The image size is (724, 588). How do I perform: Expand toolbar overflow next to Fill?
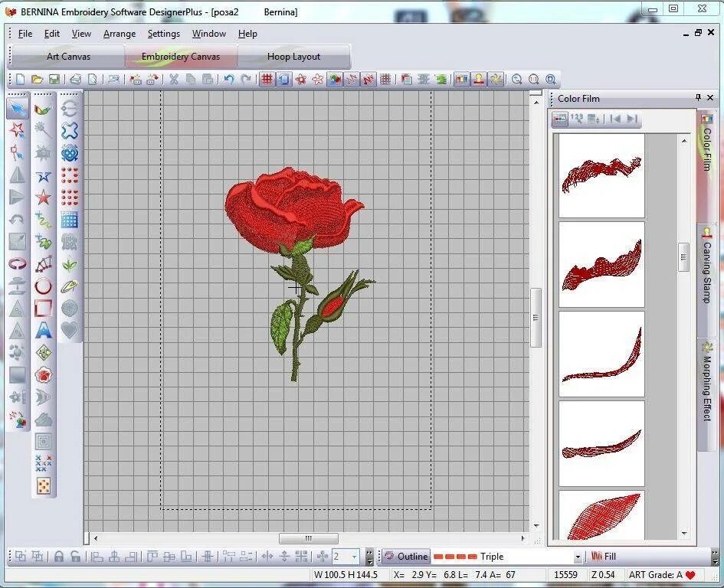[716, 557]
